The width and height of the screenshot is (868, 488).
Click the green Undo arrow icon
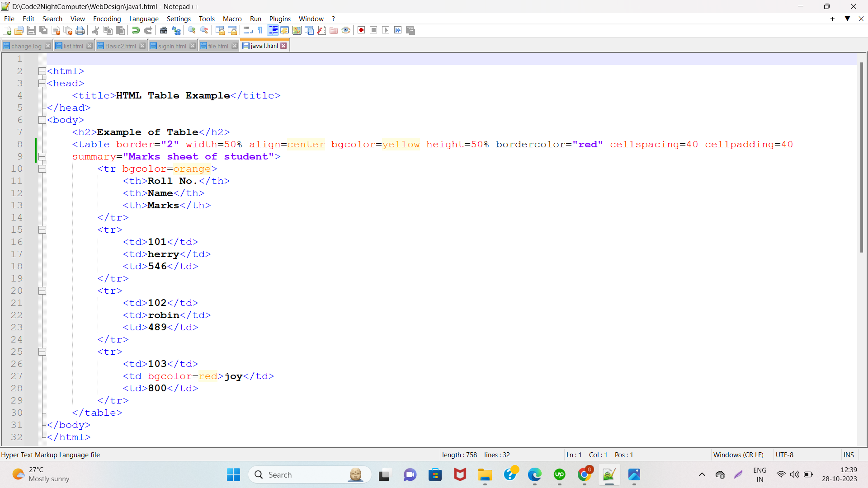136,30
